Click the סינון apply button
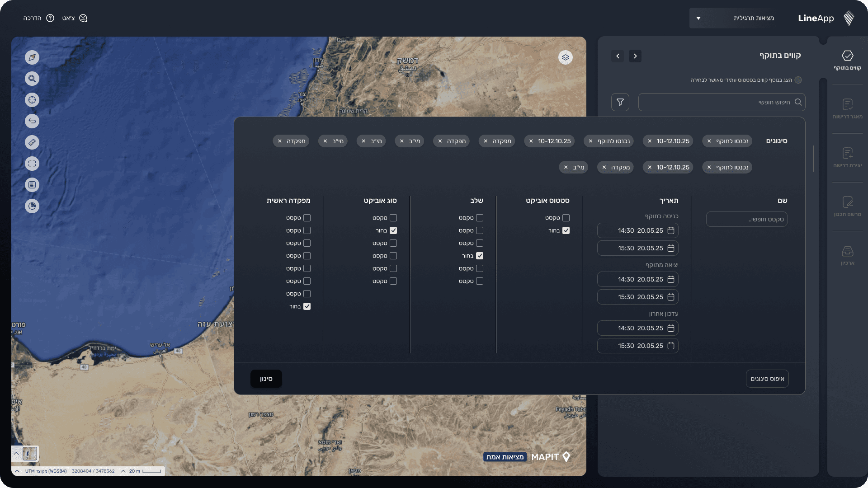868x488 pixels. point(266,379)
